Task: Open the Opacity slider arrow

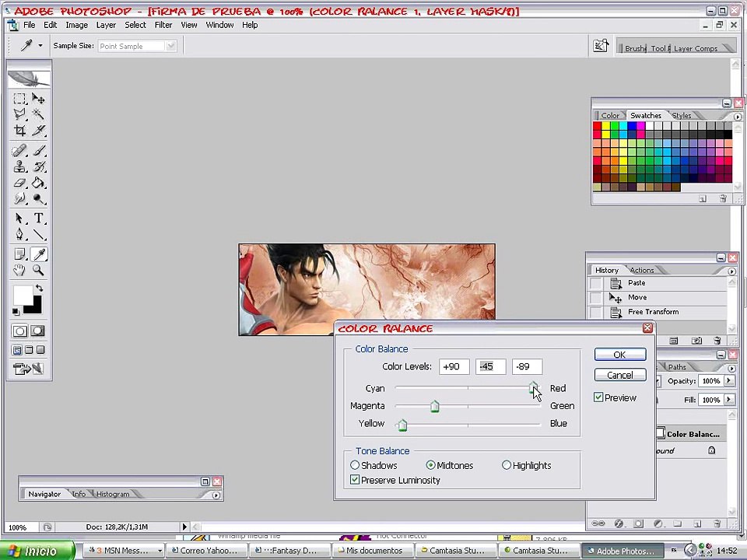Action: [729, 380]
